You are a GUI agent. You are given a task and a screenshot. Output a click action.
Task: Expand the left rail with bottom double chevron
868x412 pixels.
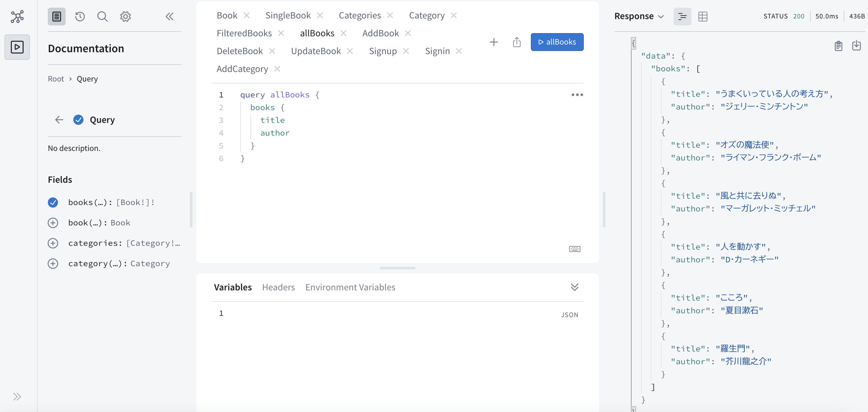point(17,396)
